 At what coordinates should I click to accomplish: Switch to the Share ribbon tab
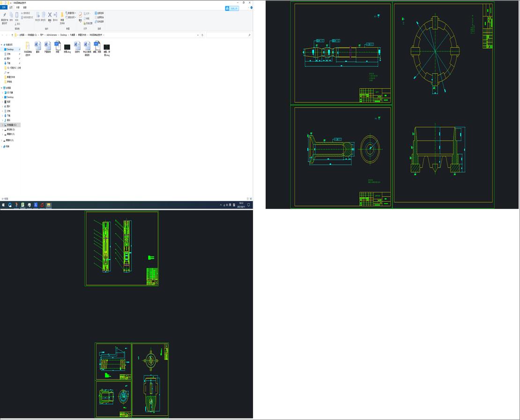click(18, 7)
